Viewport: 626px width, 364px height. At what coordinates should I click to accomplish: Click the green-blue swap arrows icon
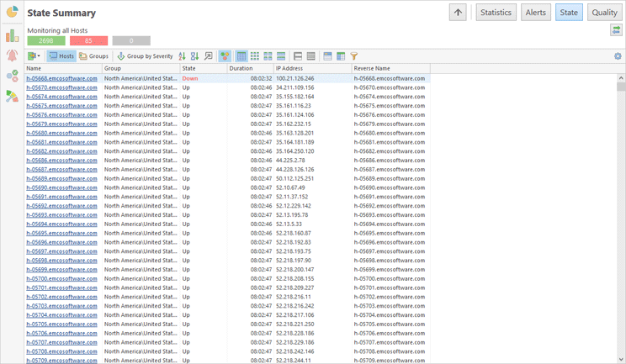click(616, 30)
